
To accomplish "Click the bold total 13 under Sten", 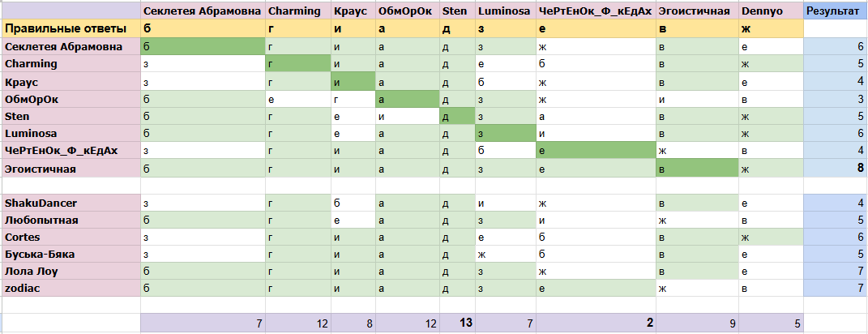I will click(x=464, y=323).
